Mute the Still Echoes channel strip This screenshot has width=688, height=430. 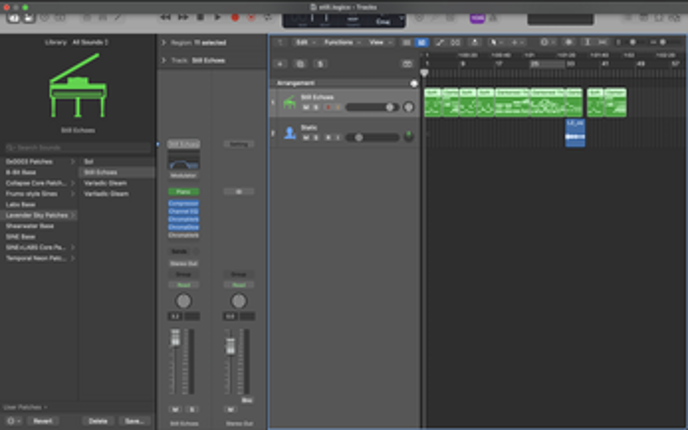(x=176, y=409)
